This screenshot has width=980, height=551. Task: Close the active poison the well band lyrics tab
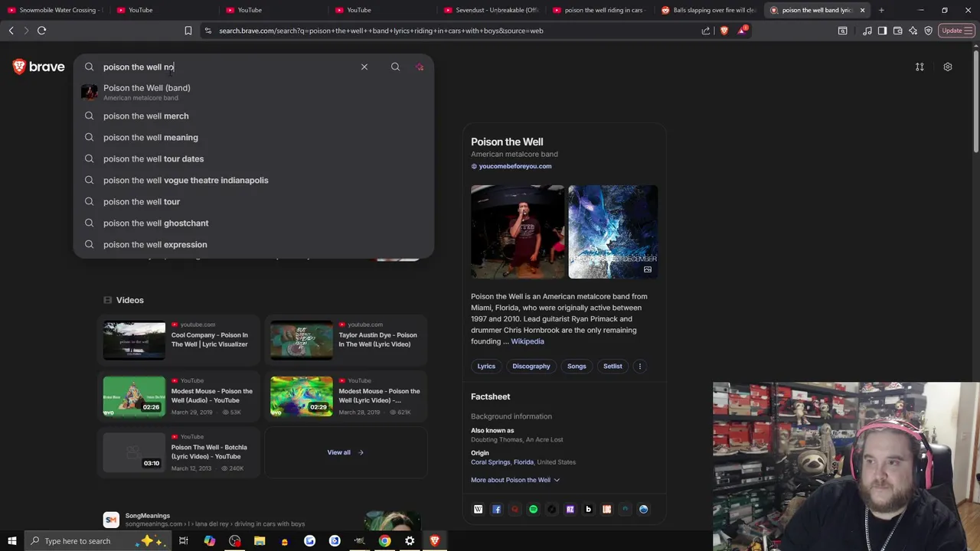tap(863, 10)
